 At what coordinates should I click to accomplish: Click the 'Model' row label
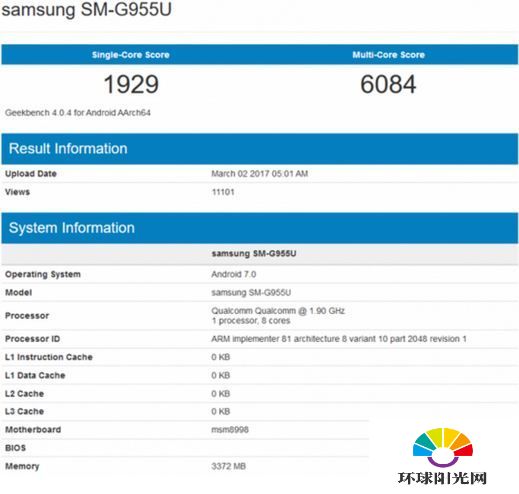pos(18,293)
